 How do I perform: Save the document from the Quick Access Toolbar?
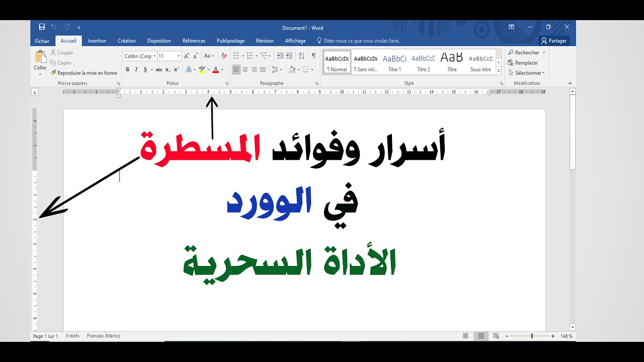pos(42,27)
